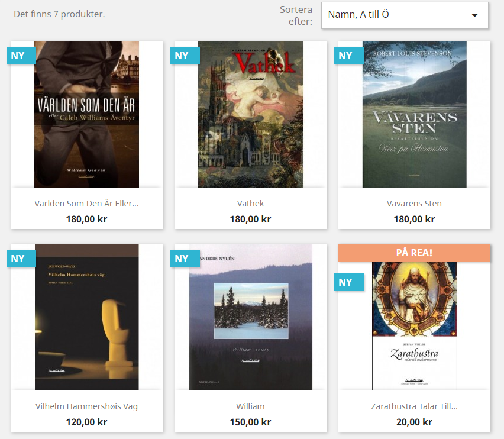Open the Vilhelm Hammershøis Väg cover
The image size is (504, 439).
coord(87,317)
